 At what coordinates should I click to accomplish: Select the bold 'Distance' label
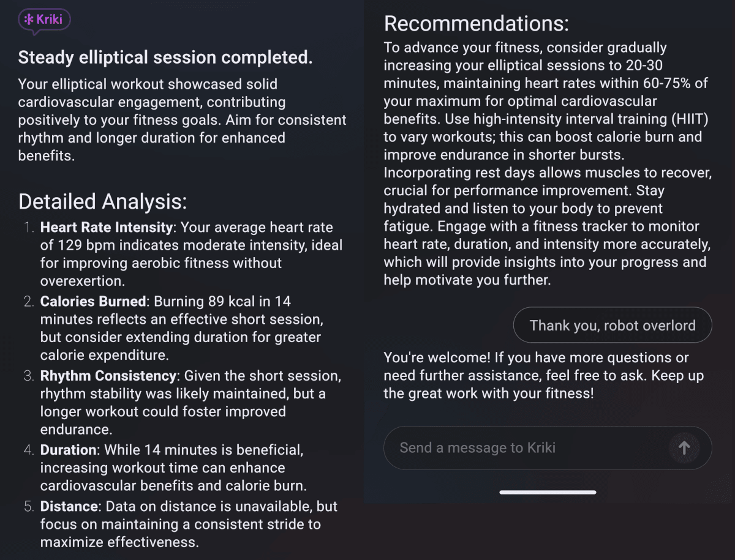tap(69, 506)
